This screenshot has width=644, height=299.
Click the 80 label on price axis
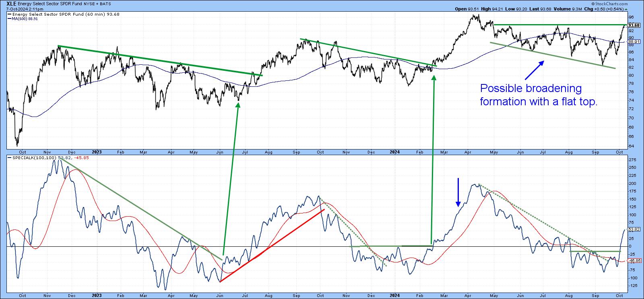point(631,76)
